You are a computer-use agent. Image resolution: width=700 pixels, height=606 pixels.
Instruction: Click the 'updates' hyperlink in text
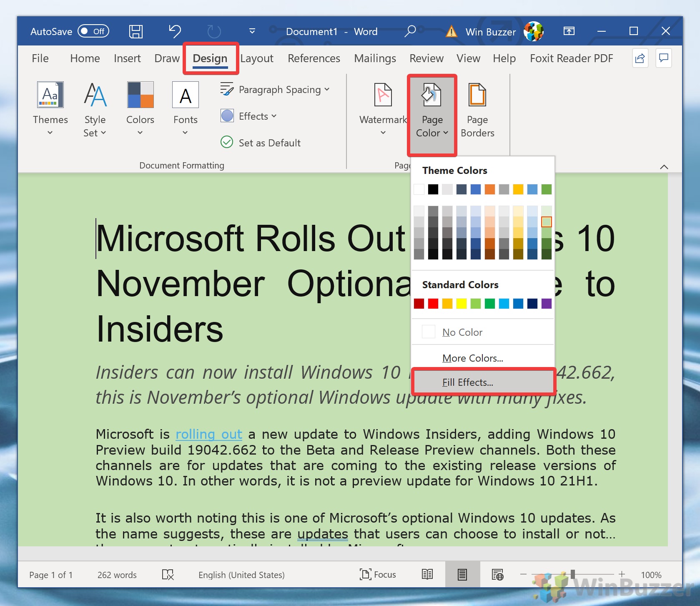(x=323, y=534)
